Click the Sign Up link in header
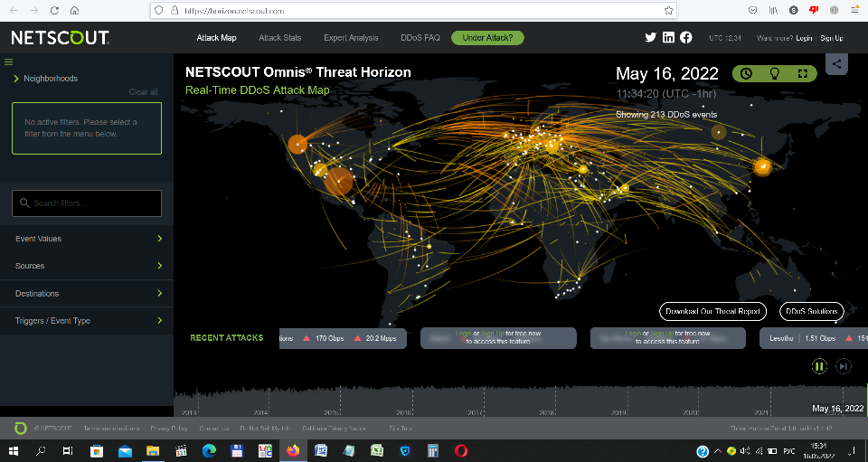Image resolution: width=868 pixels, height=462 pixels. pos(832,38)
